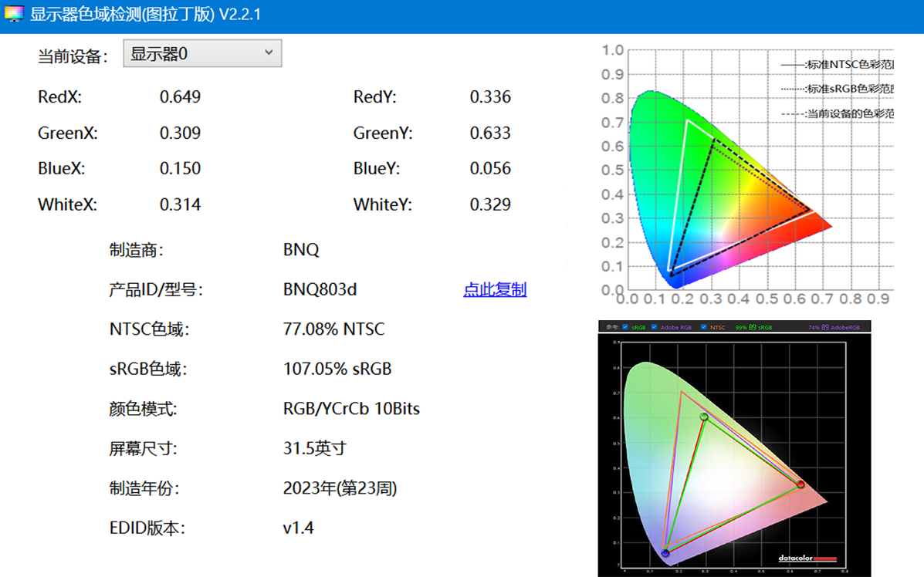
Task: Click 点此复制 to copy product ID
Action: click(x=495, y=290)
